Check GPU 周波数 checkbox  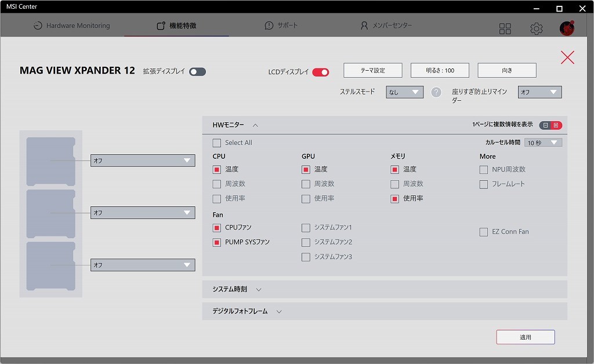click(306, 184)
